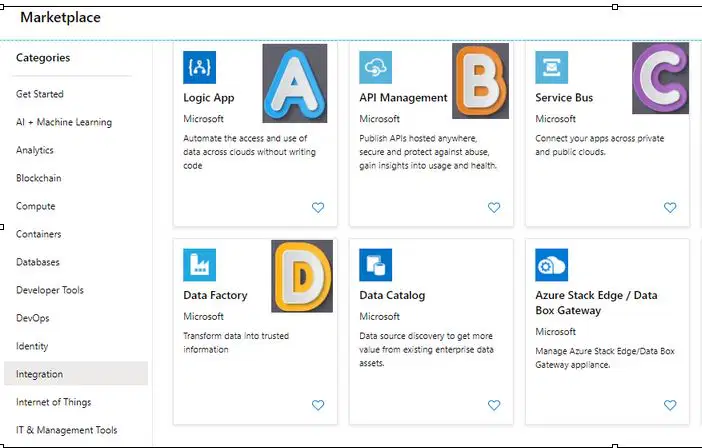
Task: Select the Blockchain category
Action: pyautogui.click(x=39, y=178)
